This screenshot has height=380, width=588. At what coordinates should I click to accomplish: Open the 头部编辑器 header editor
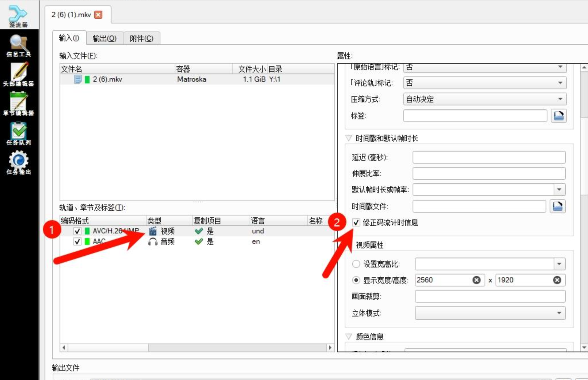pyautogui.click(x=18, y=74)
